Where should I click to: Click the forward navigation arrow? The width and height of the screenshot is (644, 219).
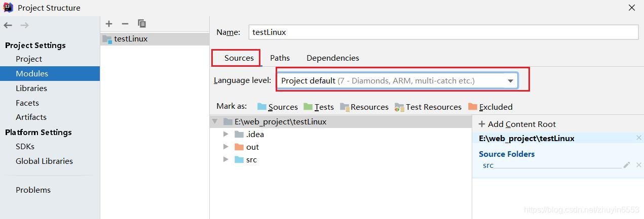tap(24, 25)
